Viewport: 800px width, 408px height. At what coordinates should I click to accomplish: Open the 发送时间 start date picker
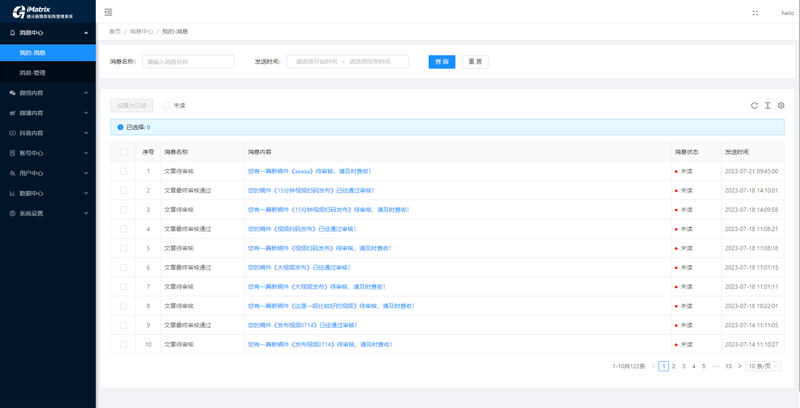(x=318, y=62)
